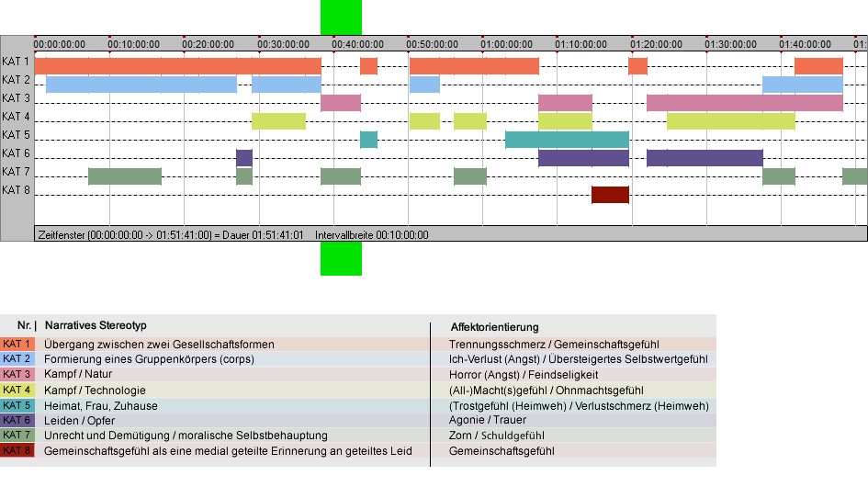This screenshot has height=487, width=868.
Task: Select the last orange KAT 1 segment after 01:40:00:00
Action: click(x=818, y=66)
